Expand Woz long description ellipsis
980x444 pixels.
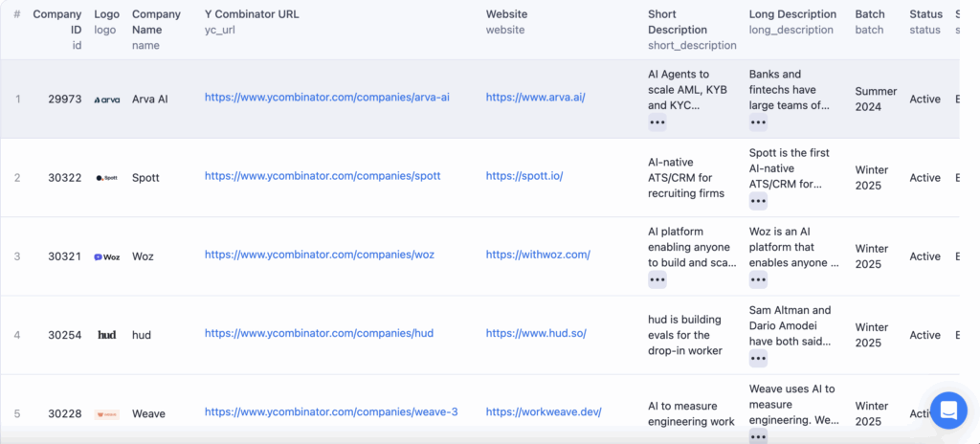758,279
